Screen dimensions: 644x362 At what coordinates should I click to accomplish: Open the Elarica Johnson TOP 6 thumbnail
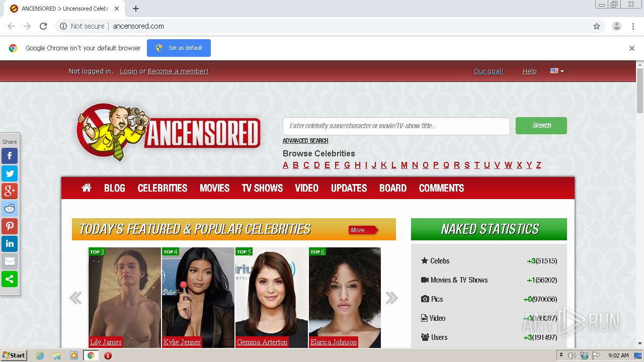click(x=345, y=298)
